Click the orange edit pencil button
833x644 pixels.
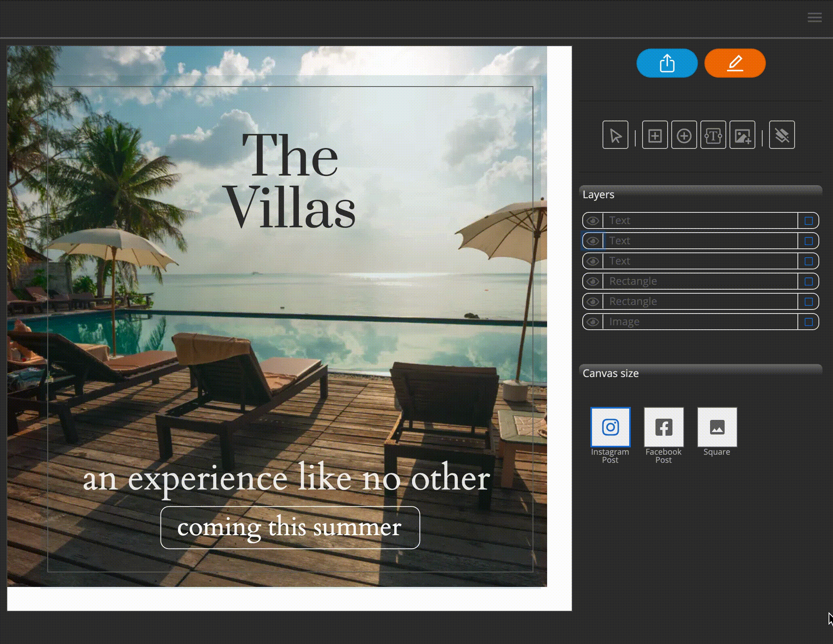click(x=735, y=63)
